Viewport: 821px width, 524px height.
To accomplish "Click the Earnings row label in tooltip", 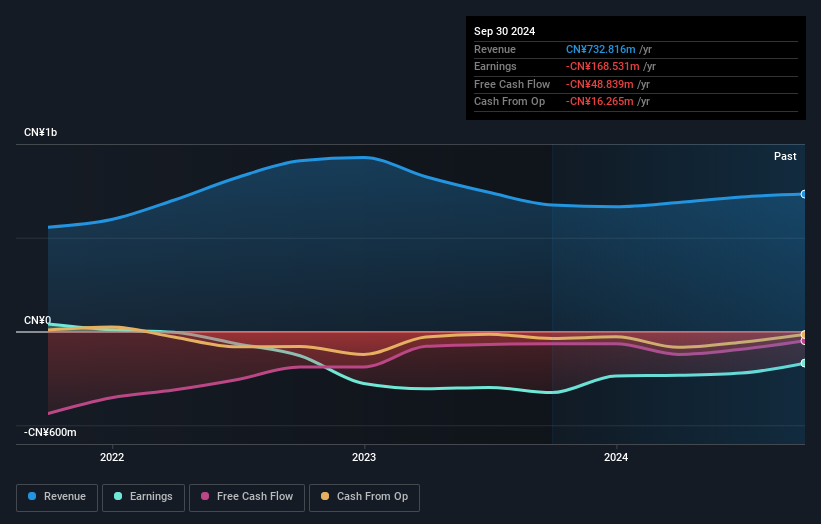I will [495, 66].
